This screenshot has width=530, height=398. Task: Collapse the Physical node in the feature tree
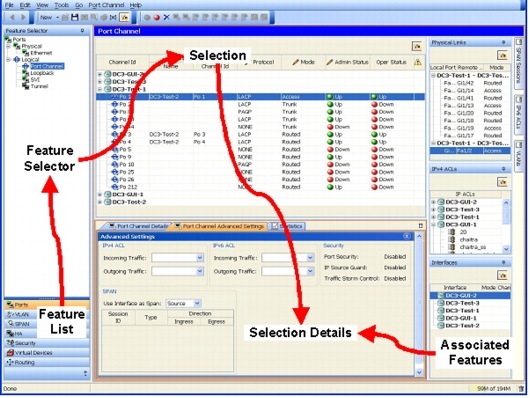pos(8,46)
